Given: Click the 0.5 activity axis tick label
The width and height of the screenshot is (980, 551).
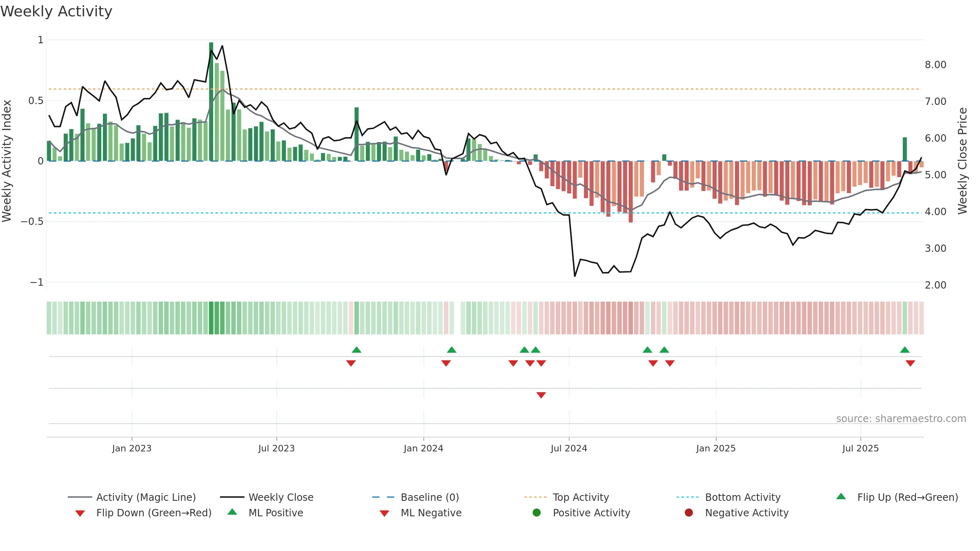Looking at the screenshot, I should click(36, 100).
